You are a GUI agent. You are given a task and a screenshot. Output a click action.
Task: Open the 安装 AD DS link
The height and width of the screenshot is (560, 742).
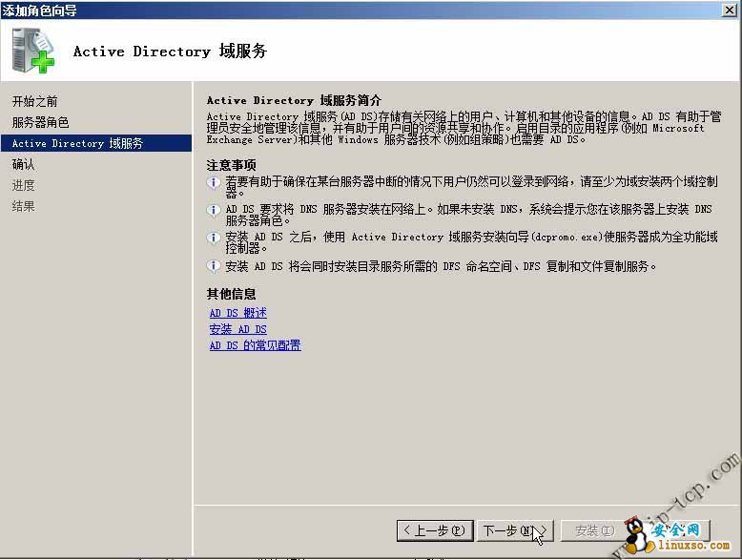coord(238,329)
